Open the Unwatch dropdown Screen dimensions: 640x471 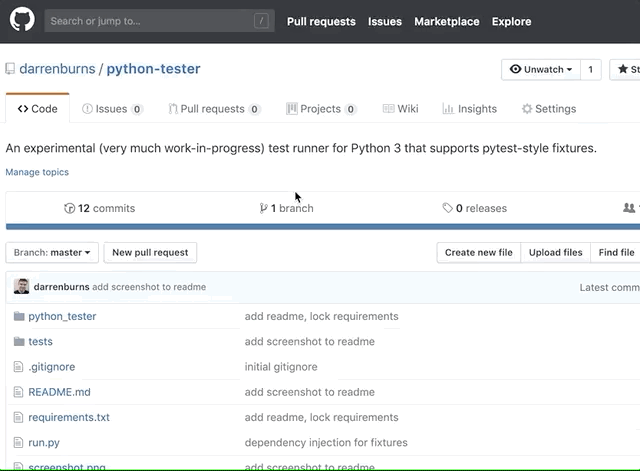(x=541, y=69)
